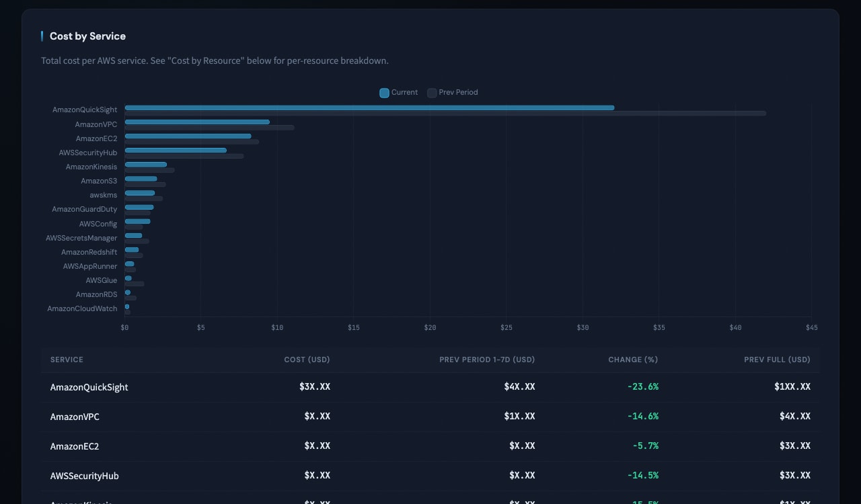Select the AmazonVPC current cost bar
The height and width of the screenshot is (504, 861).
(197, 122)
